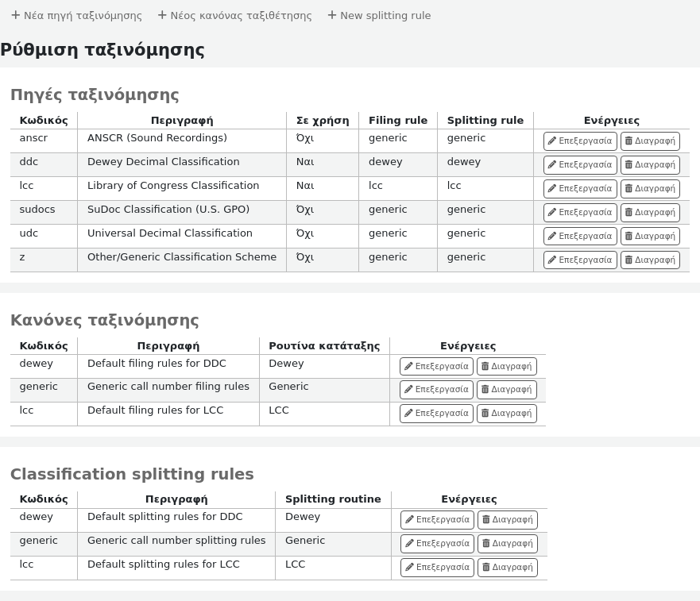Click the trash icon for the dewey filing rule

point(485,367)
